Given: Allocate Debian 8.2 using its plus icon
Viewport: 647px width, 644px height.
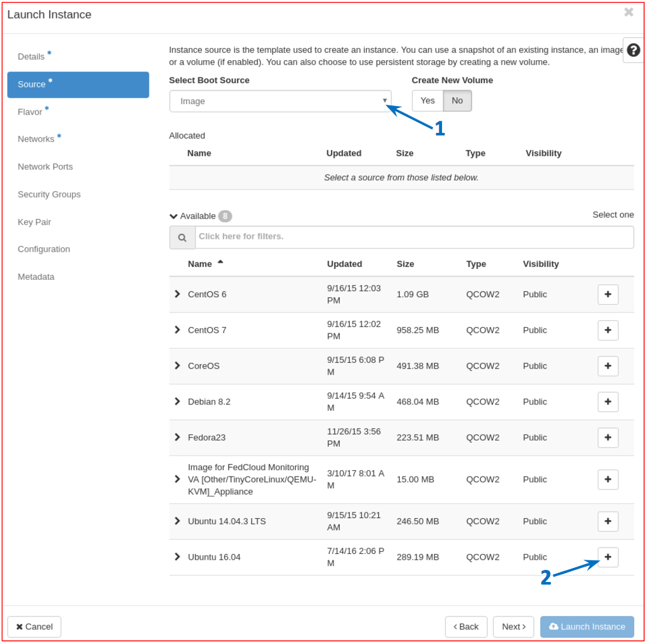Looking at the screenshot, I should click(x=607, y=402).
